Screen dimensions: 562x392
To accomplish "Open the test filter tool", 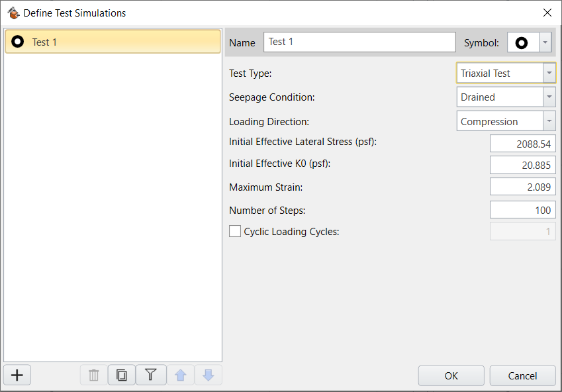I will click(x=151, y=375).
